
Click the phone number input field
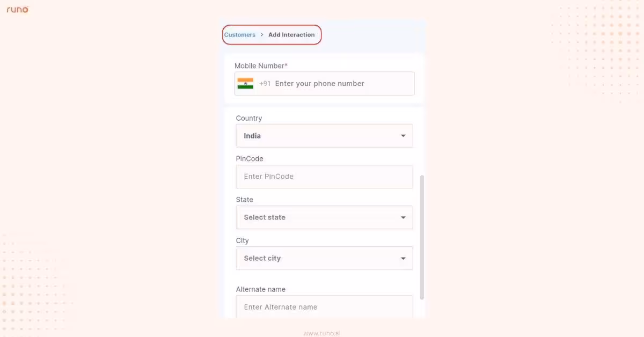[x=333, y=83]
